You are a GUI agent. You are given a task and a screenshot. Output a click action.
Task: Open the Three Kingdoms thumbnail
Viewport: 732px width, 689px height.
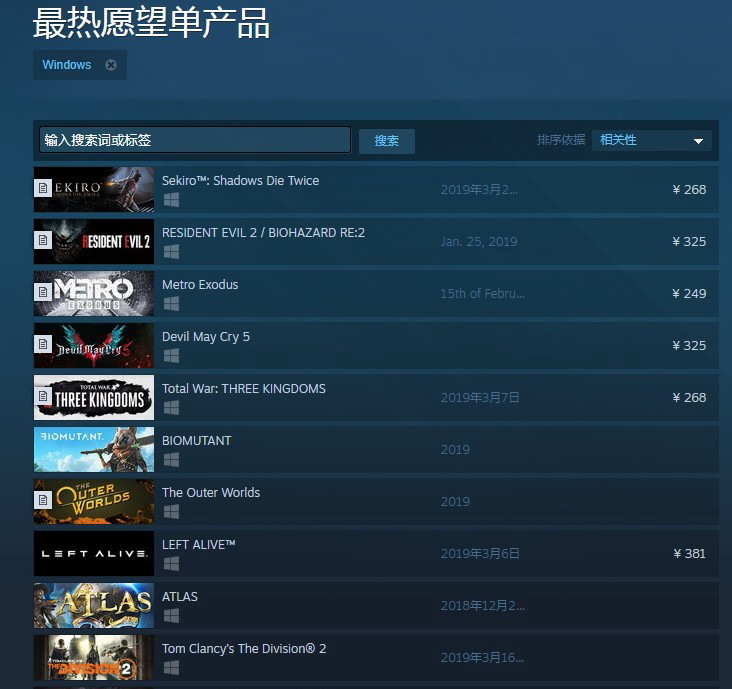click(x=94, y=397)
